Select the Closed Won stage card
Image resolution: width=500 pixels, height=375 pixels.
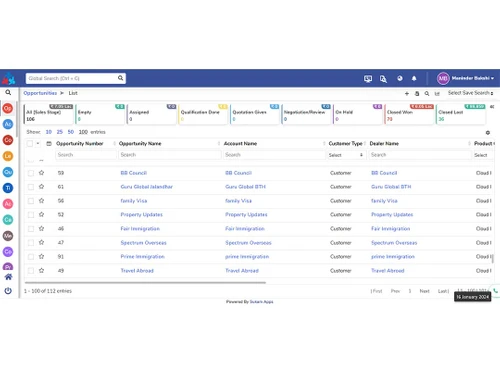pos(409,114)
